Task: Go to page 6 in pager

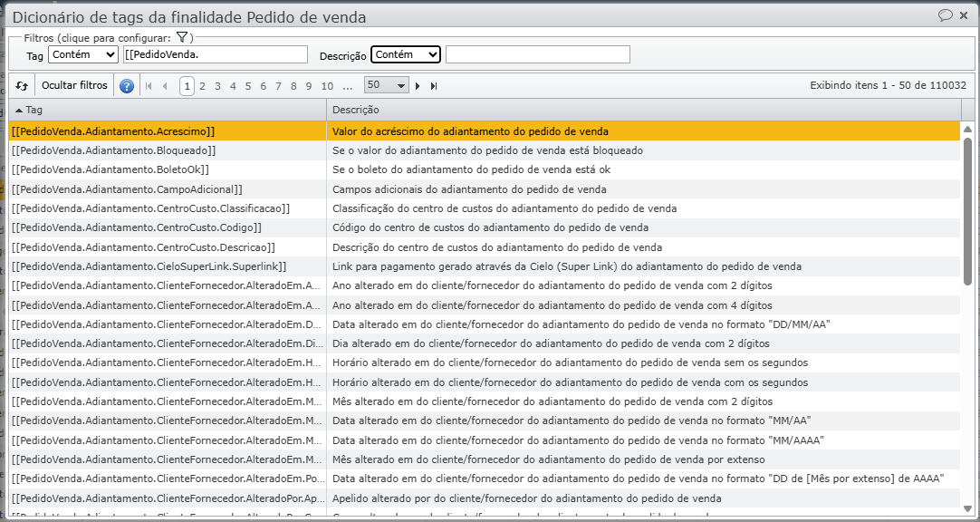Action: click(264, 86)
